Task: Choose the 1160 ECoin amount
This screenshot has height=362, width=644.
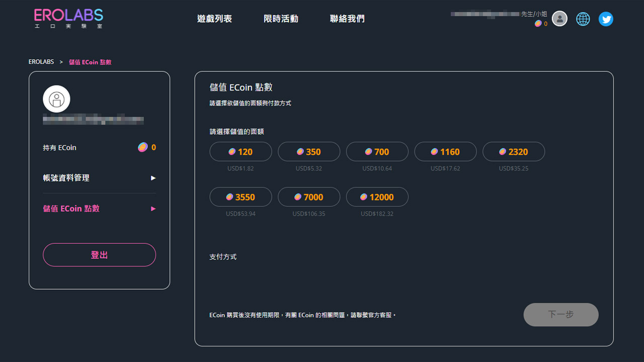Action: pos(445,152)
